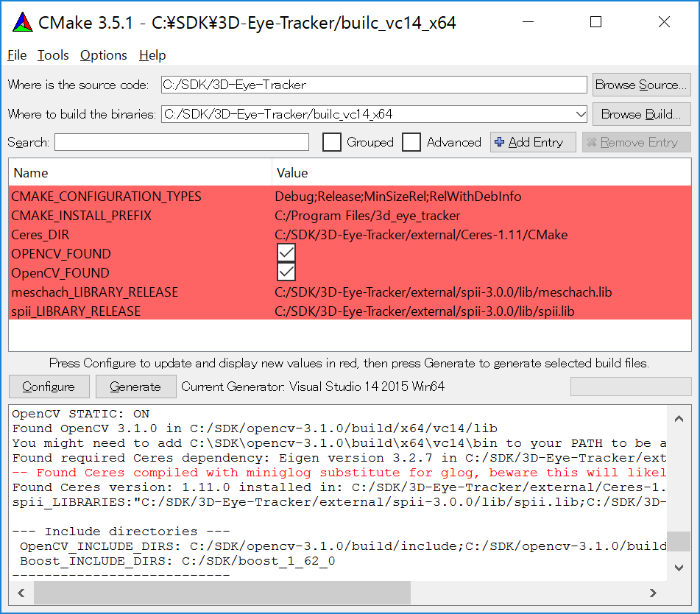
Task: Enable the Grouped checkbox
Action: click(332, 142)
